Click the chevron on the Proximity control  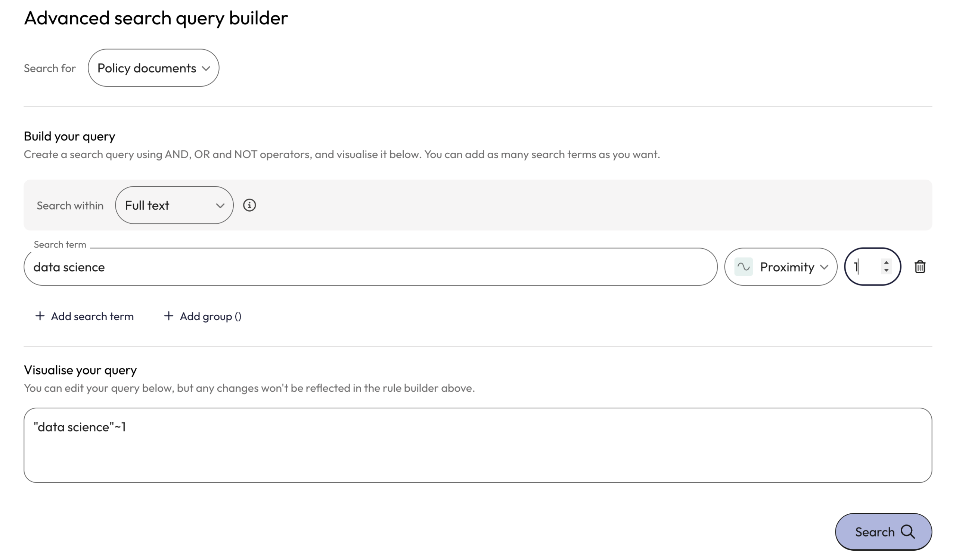[824, 267]
